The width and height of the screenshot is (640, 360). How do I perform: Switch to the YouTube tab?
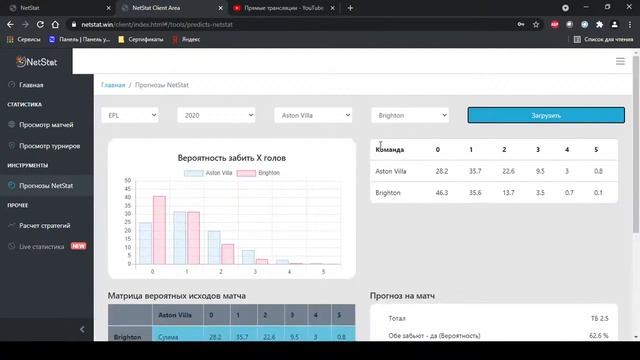point(284,8)
